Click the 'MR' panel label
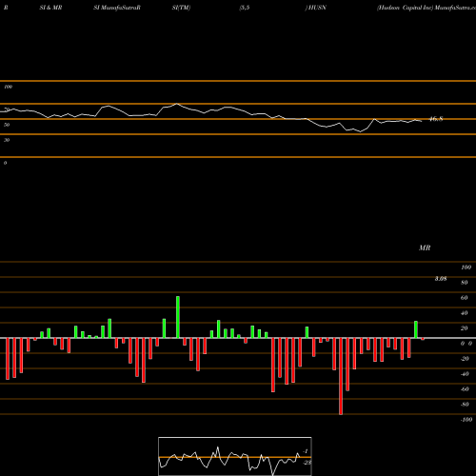 click(x=425, y=248)
